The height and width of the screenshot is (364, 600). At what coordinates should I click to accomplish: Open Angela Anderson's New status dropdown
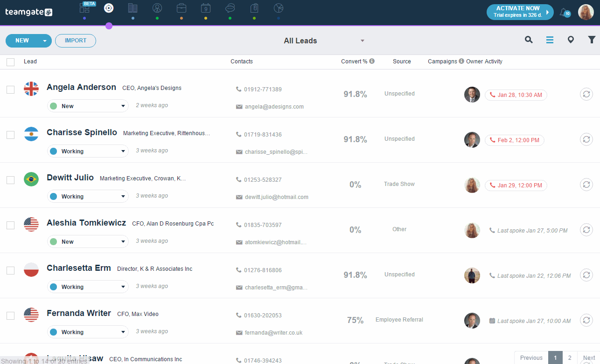point(88,106)
